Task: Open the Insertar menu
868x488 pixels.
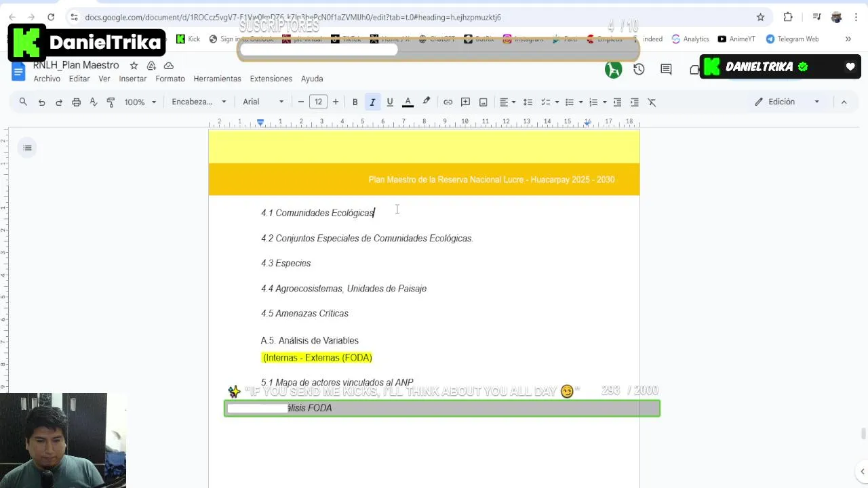Action: pos(133,79)
